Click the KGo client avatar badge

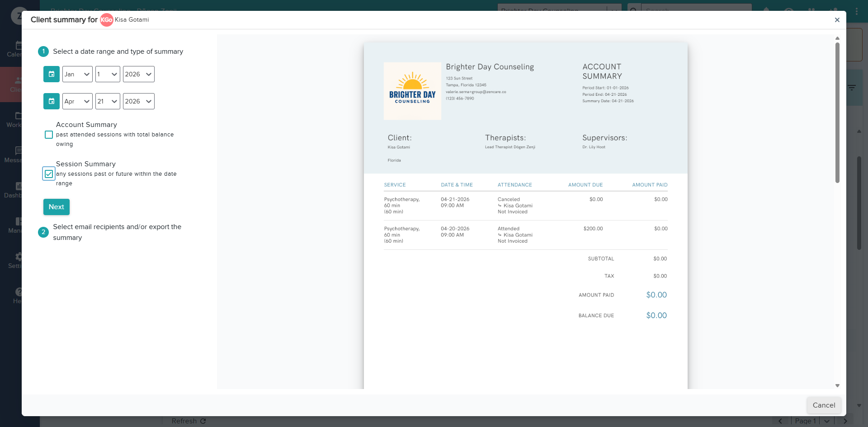107,20
